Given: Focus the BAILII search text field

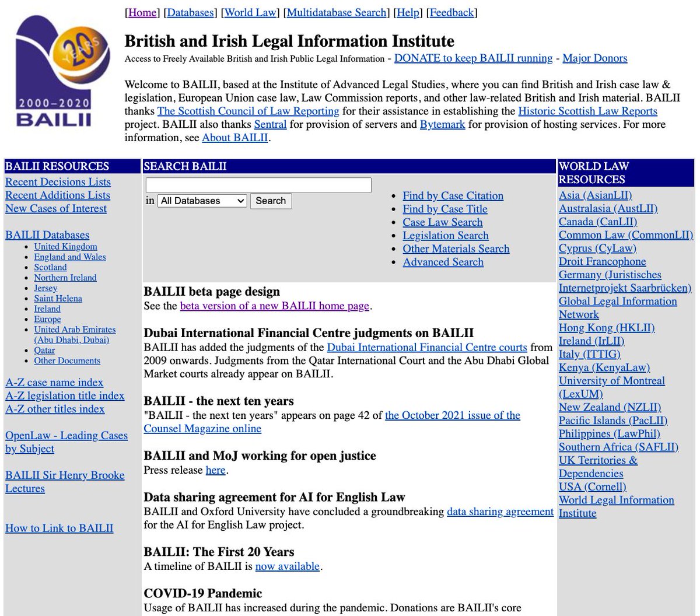Looking at the screenshot, I should click(258, 185).
